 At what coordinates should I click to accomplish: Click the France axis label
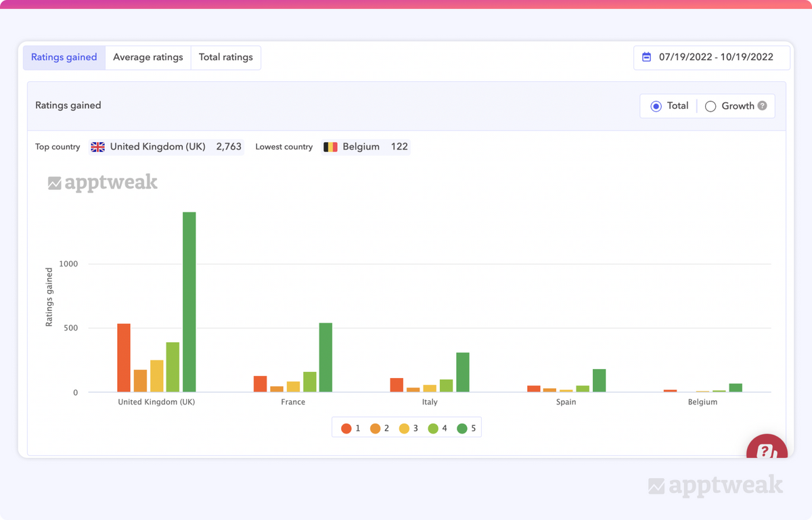[293, 402]
